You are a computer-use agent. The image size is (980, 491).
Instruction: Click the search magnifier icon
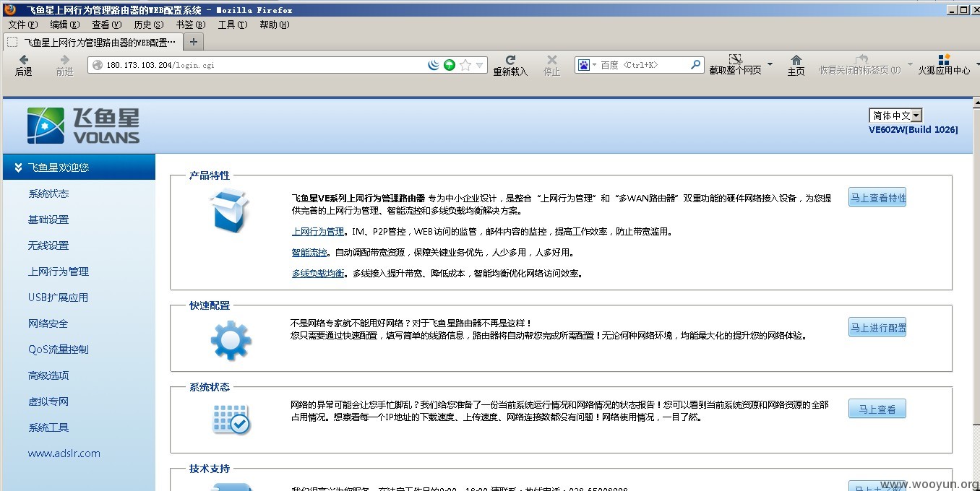695,64
